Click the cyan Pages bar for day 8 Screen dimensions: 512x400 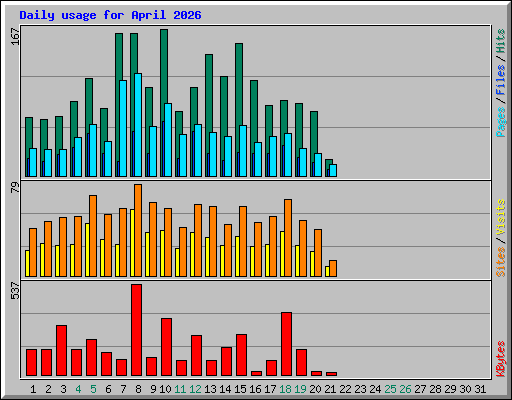coord(138,125)
